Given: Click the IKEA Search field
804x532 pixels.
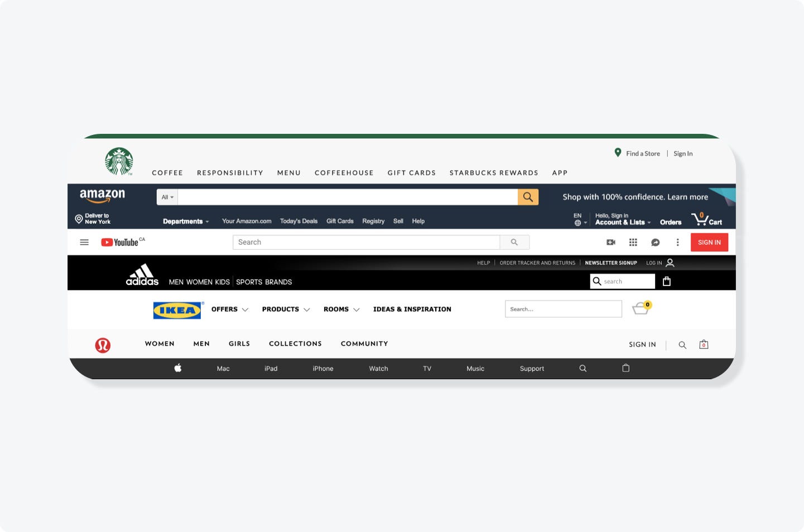Looking at the screenshot, I should pos(564,309).
